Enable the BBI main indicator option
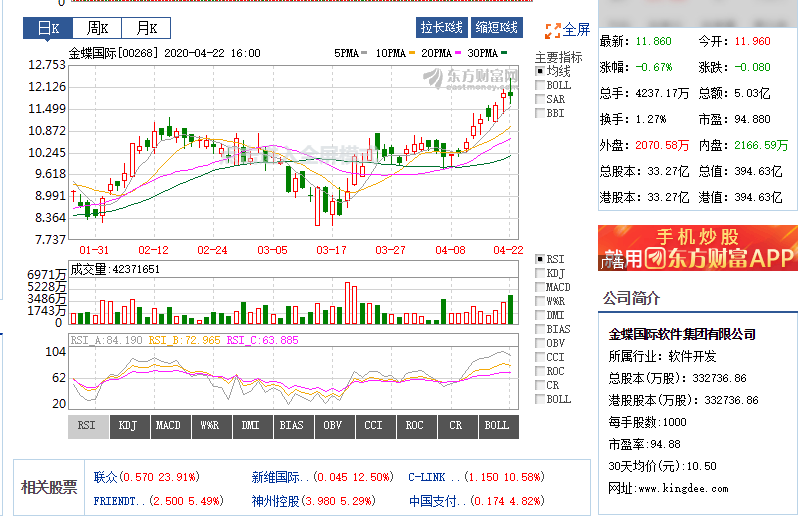800x517 pixels. tap(541, 114)
